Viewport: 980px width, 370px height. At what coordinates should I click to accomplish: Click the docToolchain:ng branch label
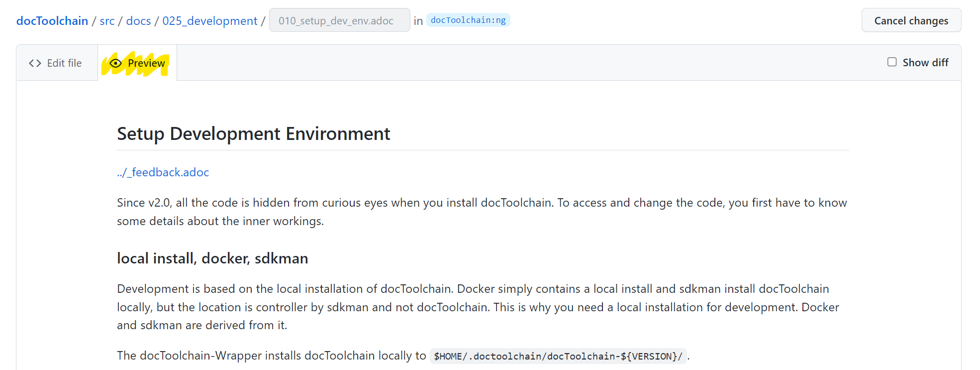pyautogui.click(x=468, y=20)
